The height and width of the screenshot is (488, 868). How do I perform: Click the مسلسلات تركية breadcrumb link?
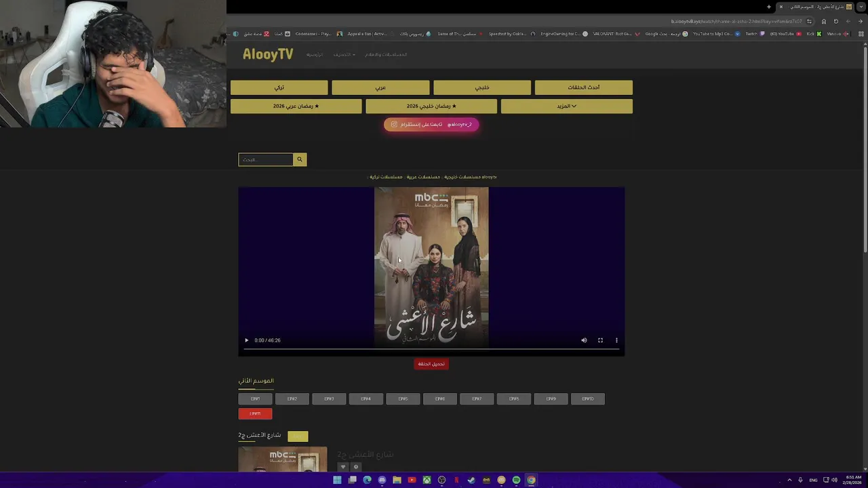pyautogui.click(x=386, y=177)
